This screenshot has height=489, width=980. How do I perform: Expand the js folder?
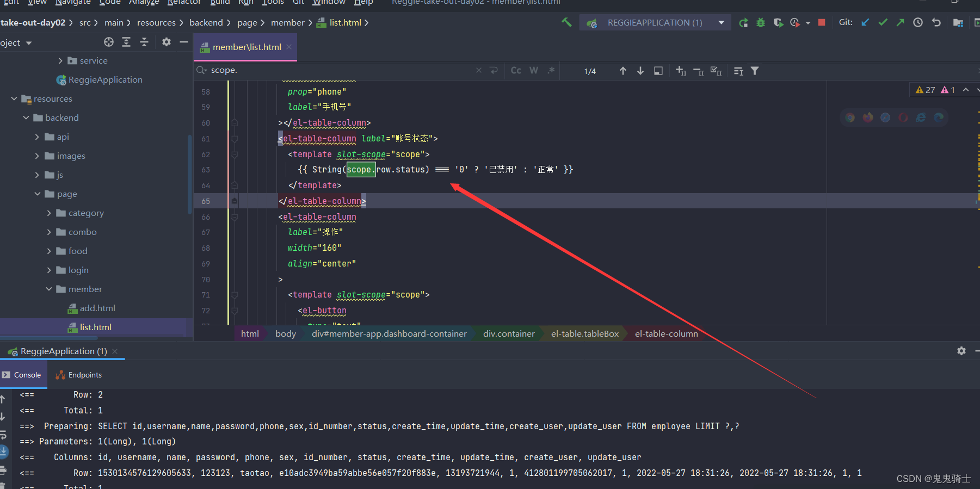[x=37, y=175]
